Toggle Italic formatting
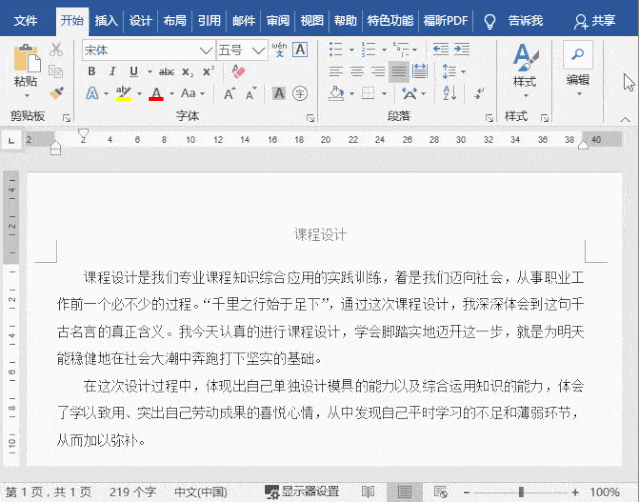 point(112,71)
